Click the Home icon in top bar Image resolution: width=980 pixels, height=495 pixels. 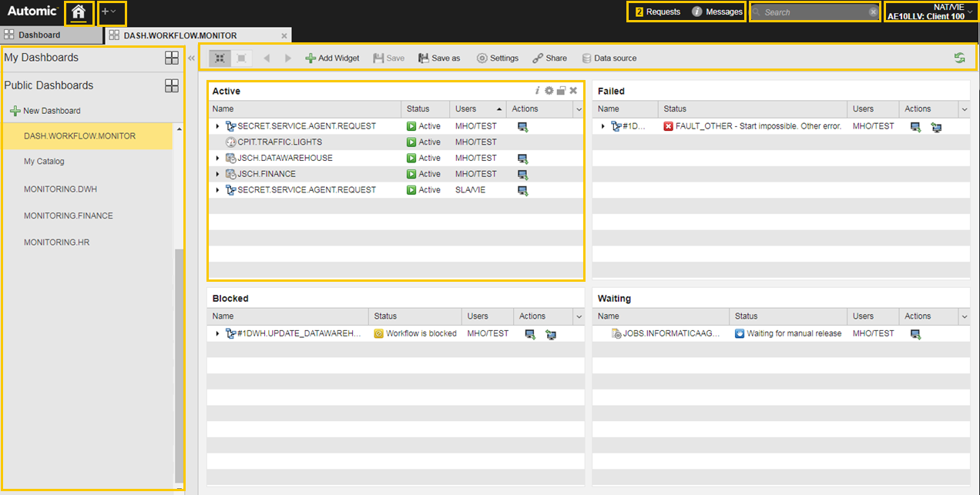[x=79, y=12]
